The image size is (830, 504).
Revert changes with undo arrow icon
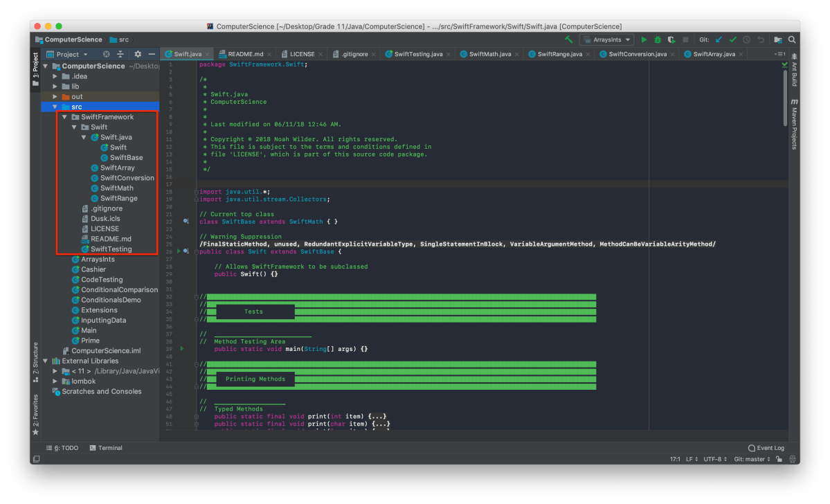coord(761,39)
